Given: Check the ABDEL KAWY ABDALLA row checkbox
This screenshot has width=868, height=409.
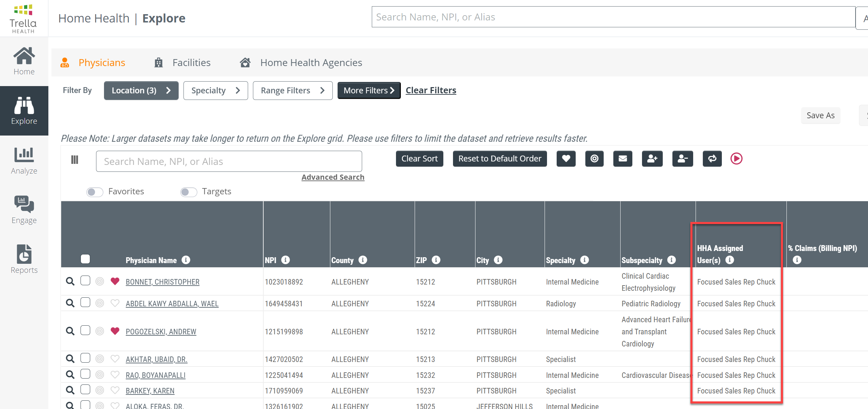Looking at the screenshot, I should (85, 302).
